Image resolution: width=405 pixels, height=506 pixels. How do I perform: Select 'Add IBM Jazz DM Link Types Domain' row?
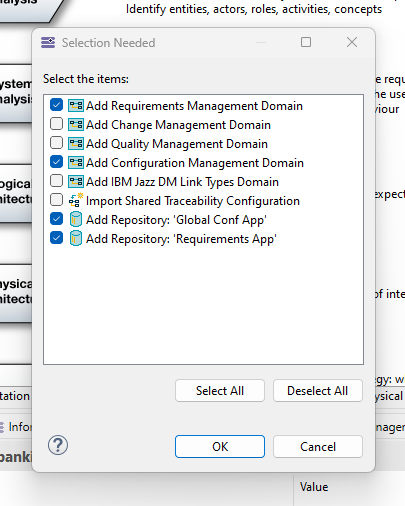pyautogui.click(x=182, y=182)
